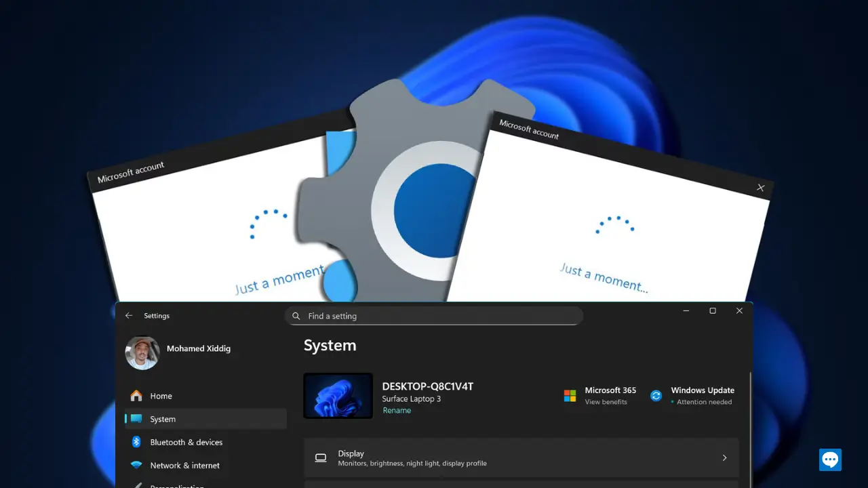Image resolution: width=868 pixels, height=488 pixels.
Task: Click the Windows Update sync icon
Action: point(656,396)
